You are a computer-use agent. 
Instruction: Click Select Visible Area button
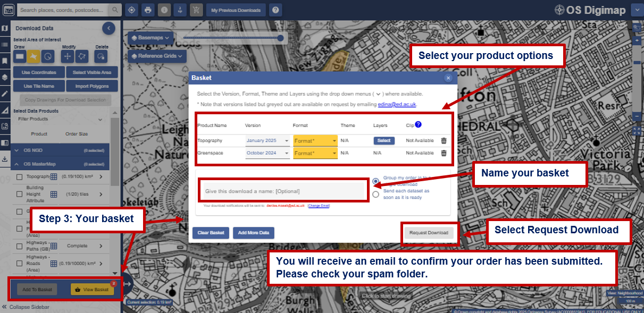tap(92, 72)
